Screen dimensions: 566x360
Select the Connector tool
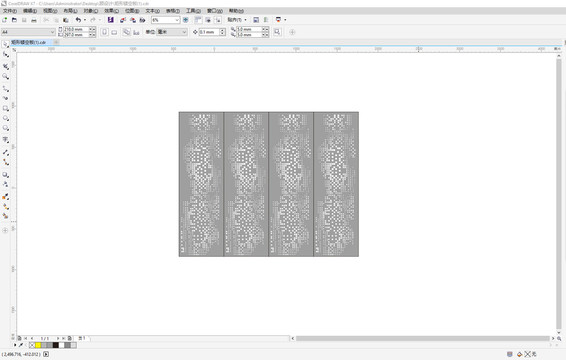[5, 162]
